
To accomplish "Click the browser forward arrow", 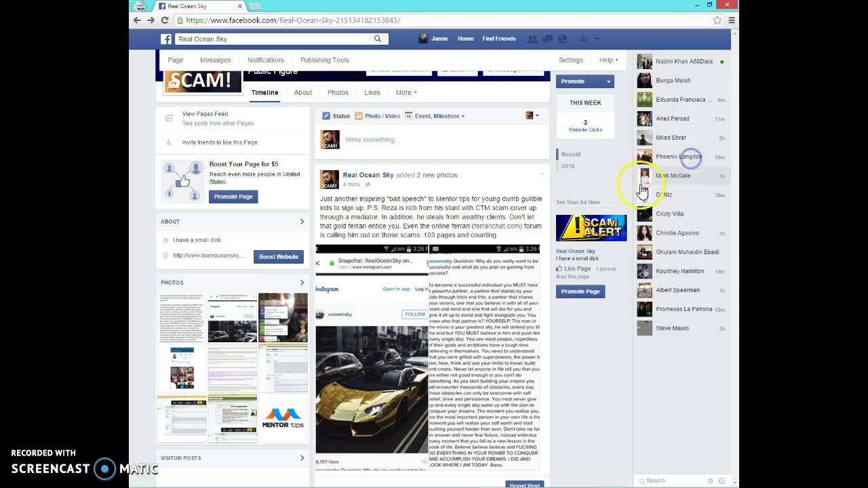I will point(151,20).
